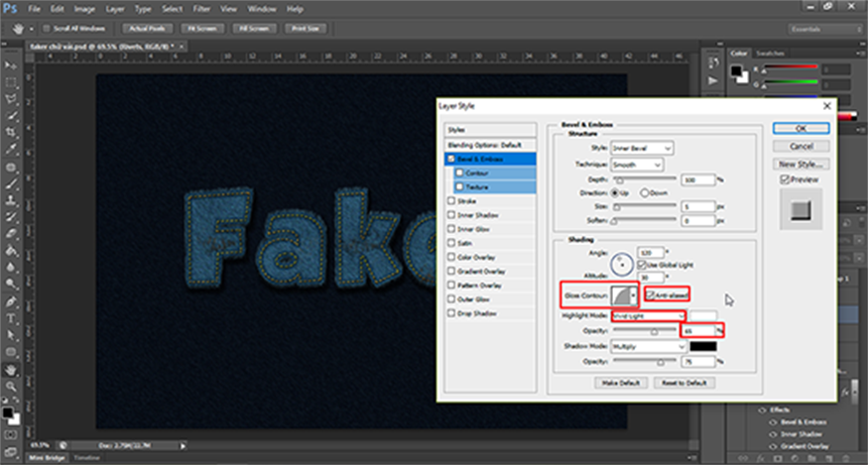
Task: Expand the Shadow Mode dropdown
Action: click(647, 347)
